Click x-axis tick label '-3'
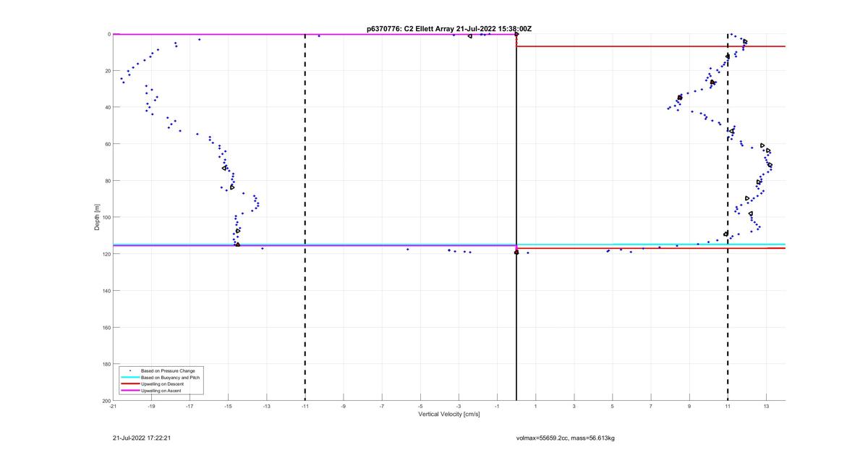This screenshot has width=868, height=450. pos(459,406)
